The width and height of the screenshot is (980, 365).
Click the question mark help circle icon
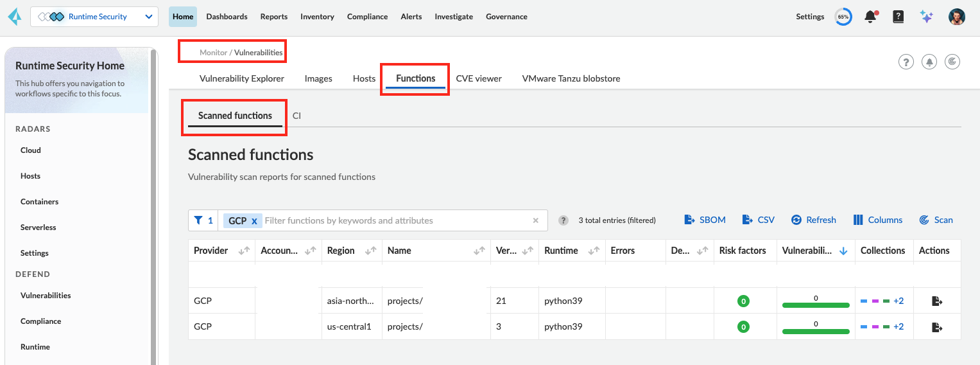(906, 62)
